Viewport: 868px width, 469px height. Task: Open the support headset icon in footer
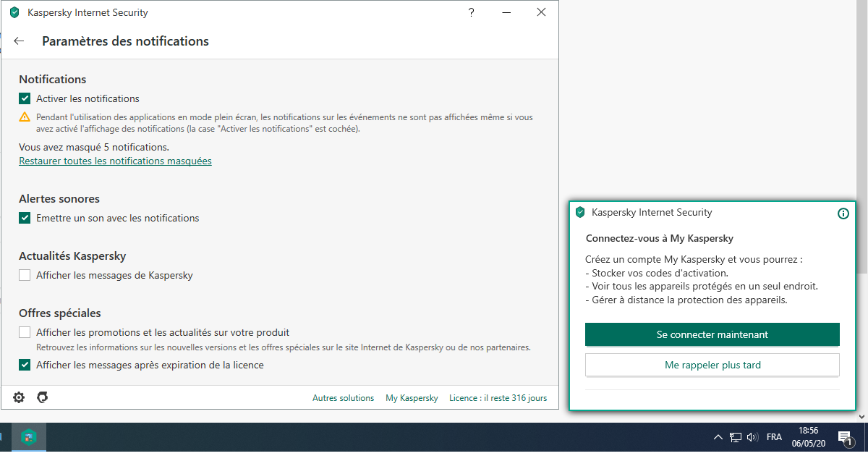[x=43, y=397]
